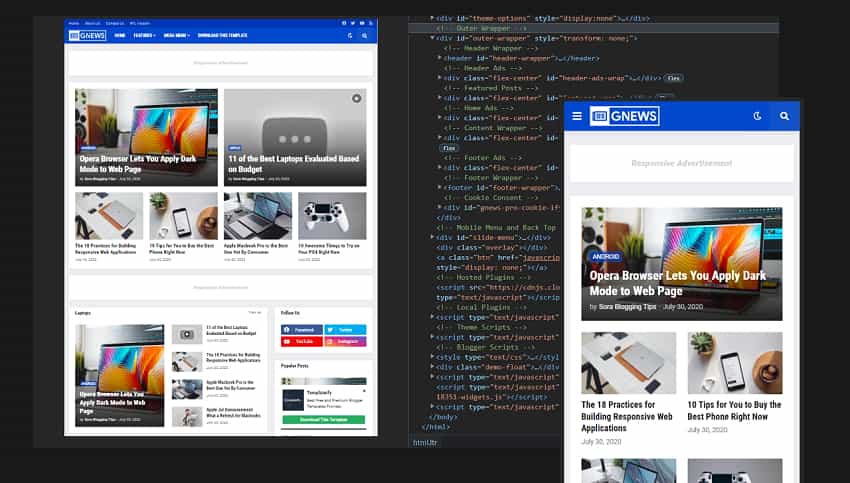Open Apple Macbook Pro post thumbnail in desktop grid
The width and height of the screenshot is (850, 483).
257,216
